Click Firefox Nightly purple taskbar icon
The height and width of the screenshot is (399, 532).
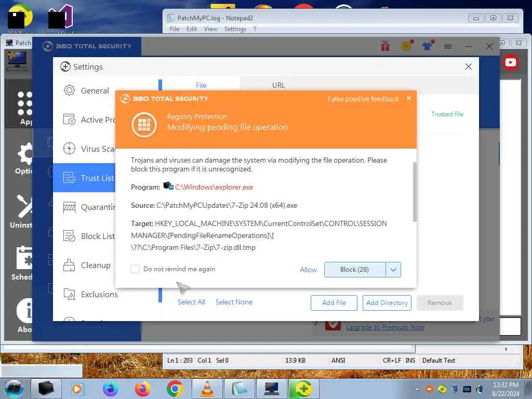point(111,389)
